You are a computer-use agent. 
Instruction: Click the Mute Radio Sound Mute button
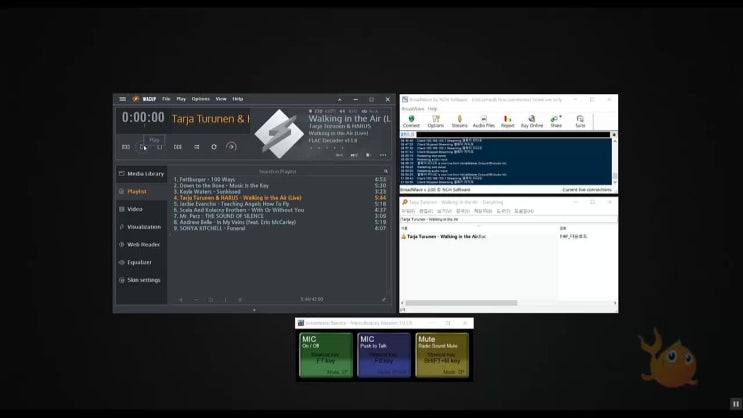pos(442,355)
